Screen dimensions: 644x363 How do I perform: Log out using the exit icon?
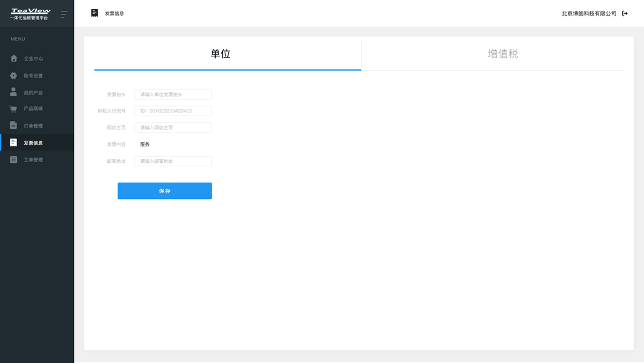(625, 13)
